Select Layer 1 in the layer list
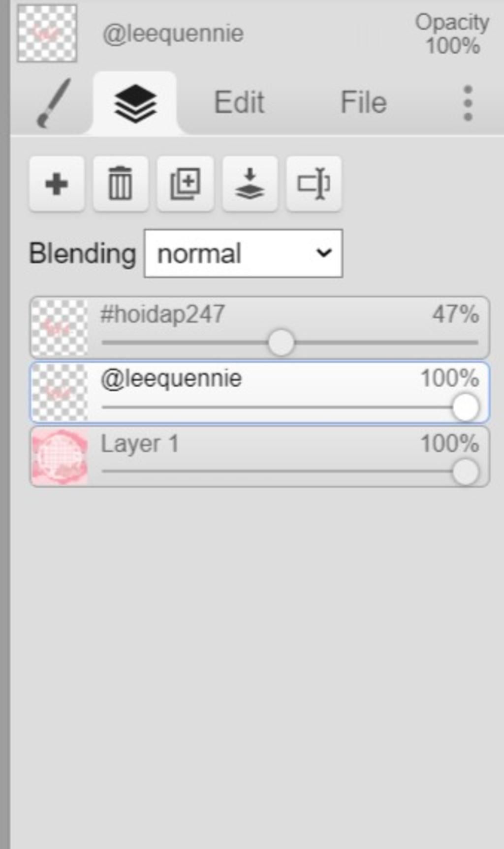Screen dimensions: 504x849 pos(260,457)
